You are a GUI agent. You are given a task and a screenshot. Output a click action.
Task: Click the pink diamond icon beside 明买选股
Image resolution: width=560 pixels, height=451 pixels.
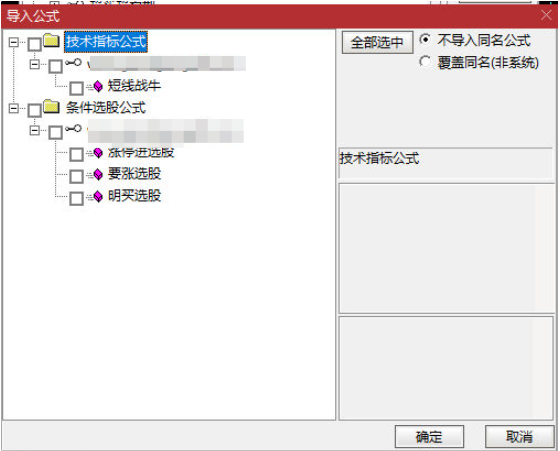point(98,196)
